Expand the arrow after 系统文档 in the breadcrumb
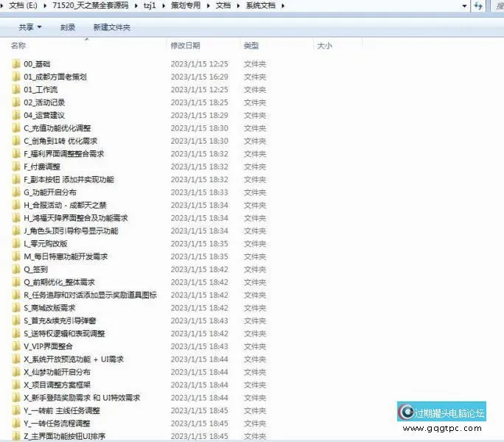 (x=283, y=5)
